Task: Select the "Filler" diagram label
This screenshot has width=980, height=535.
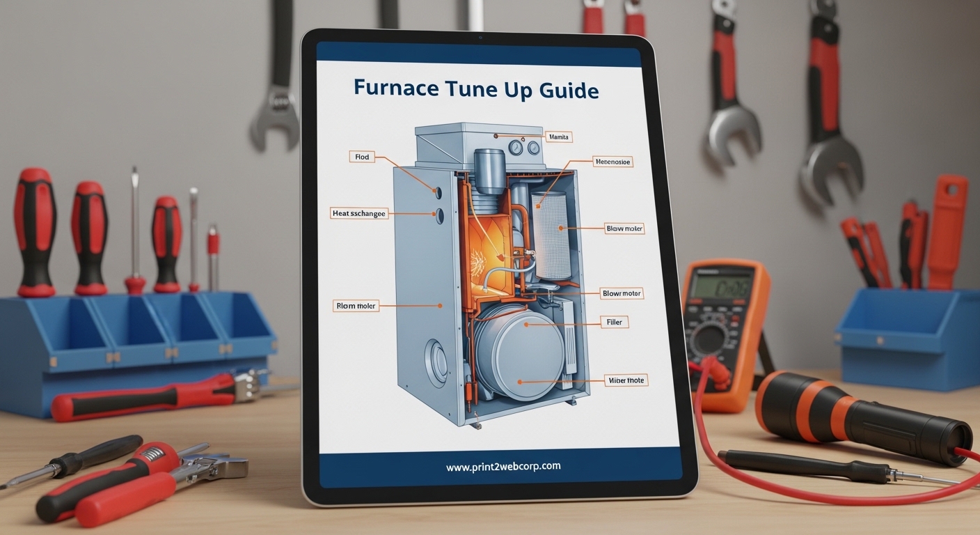Action: click(614, 323)
